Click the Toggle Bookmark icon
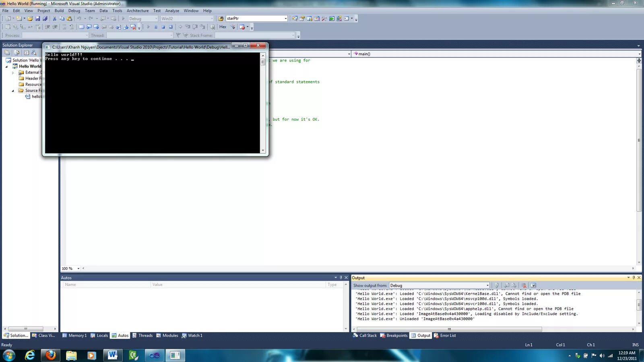 [81, 27]
